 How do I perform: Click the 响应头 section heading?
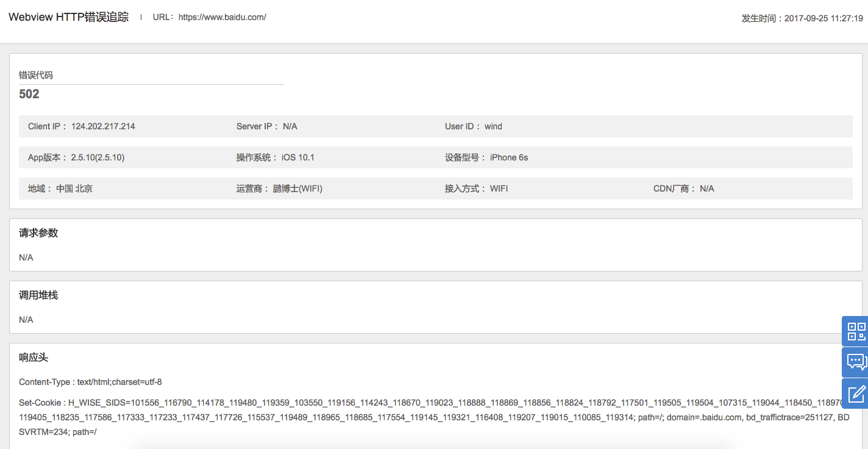[34, 357]
